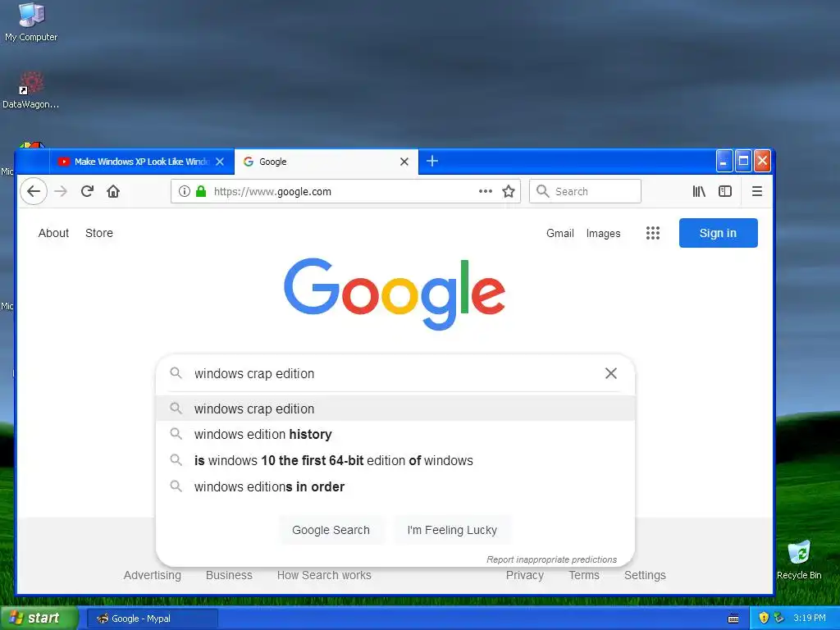This screenshot has width=840, height=630.
Task: Open the Library bookshelf icon
Action: point(699,191)
